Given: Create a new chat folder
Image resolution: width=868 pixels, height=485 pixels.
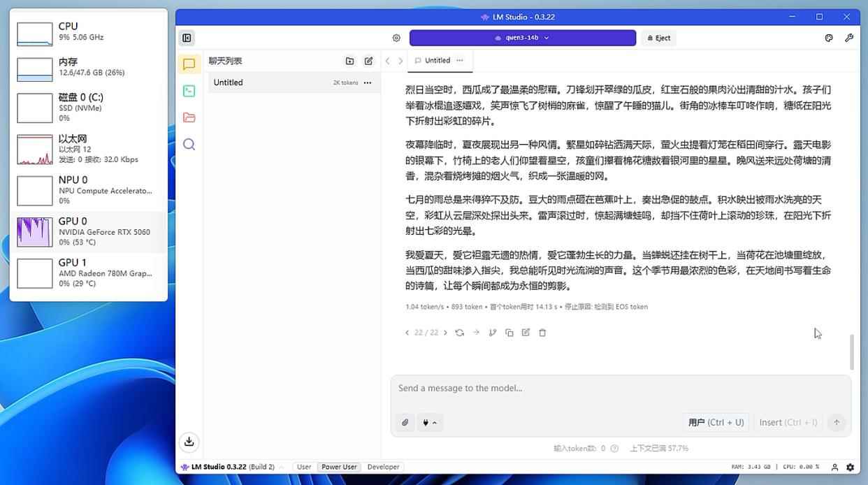Looking at the screenshot, I should pos(350,61).
